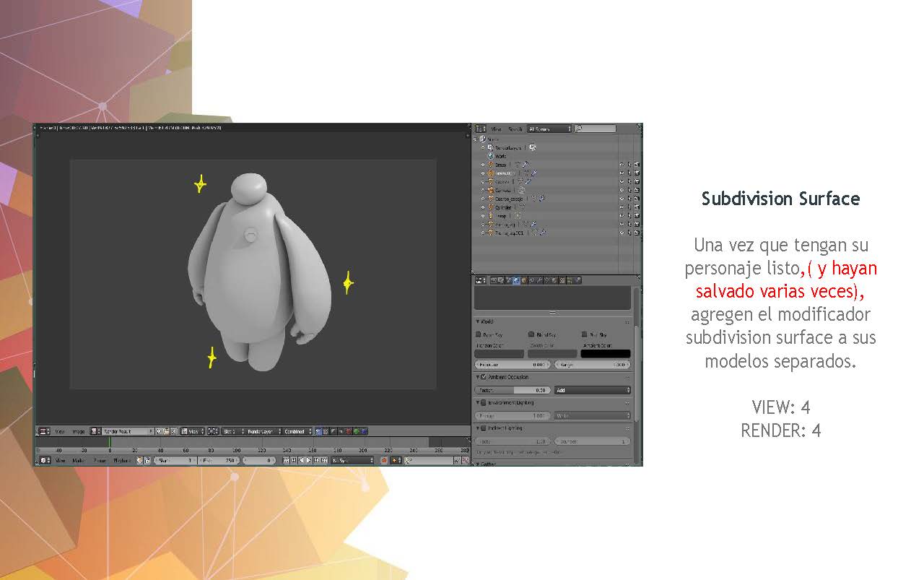This screenshot has height=580, width=924.
Task: Enable the Real Sky checkbox
Action: [x=584, y=334]
